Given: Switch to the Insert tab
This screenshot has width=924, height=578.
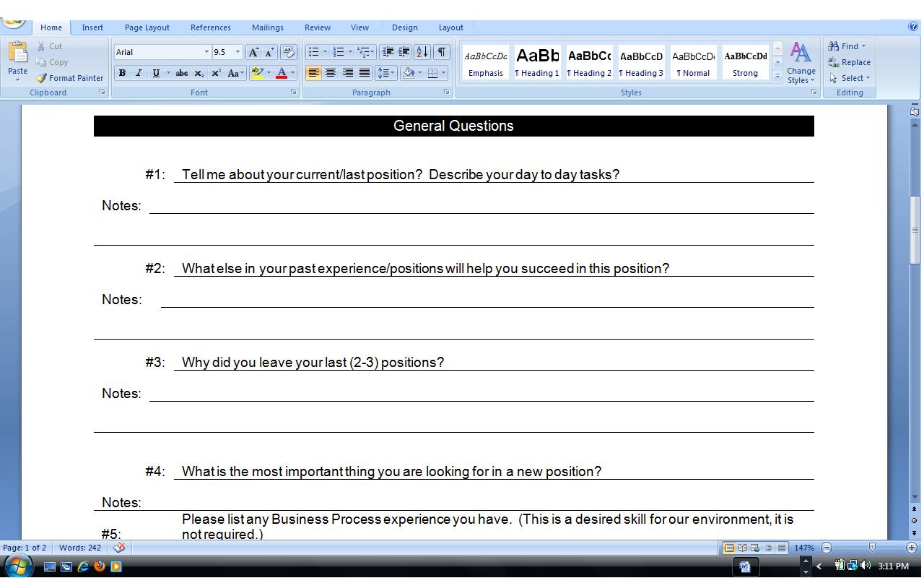Looking at the screenshot, I should click(x=92, y=27).
